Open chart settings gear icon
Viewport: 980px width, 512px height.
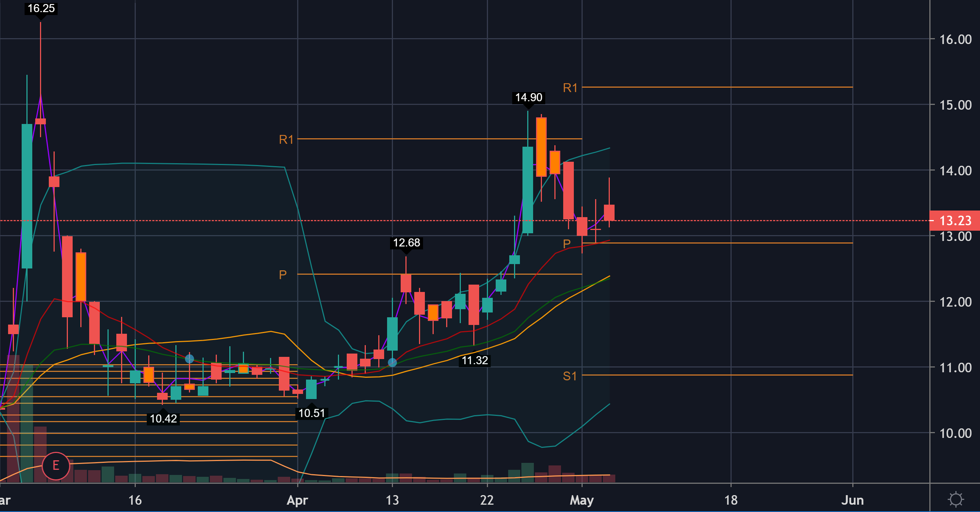[x=955, y=499]
